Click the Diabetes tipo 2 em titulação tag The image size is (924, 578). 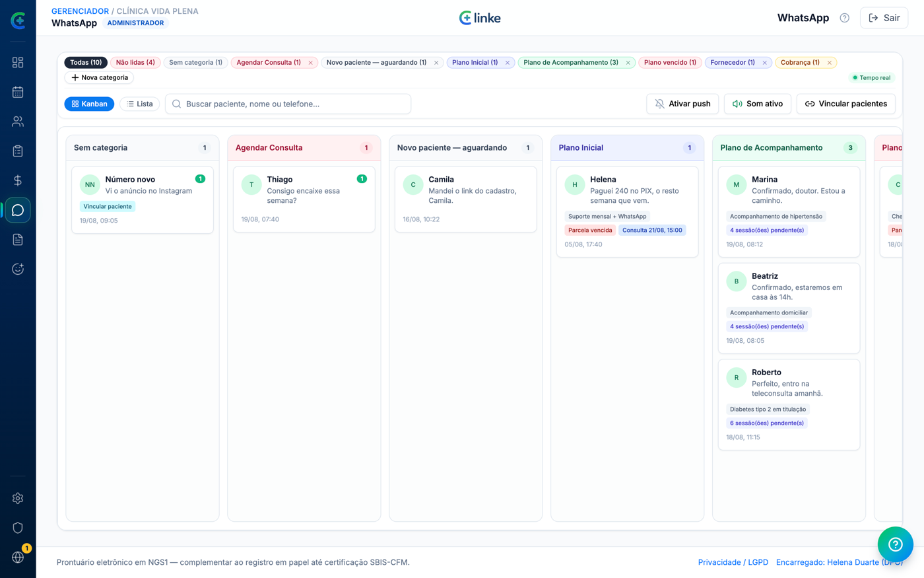[x=768, y=409]
